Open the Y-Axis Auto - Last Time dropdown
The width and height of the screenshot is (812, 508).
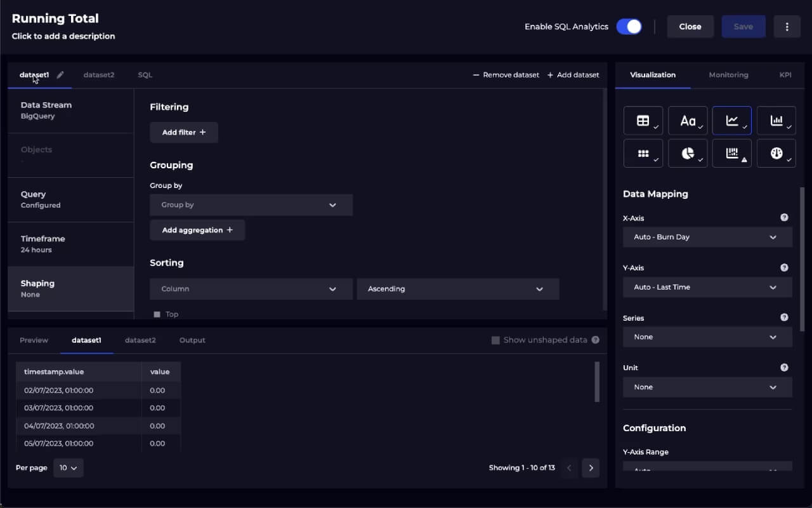(708, 287)
